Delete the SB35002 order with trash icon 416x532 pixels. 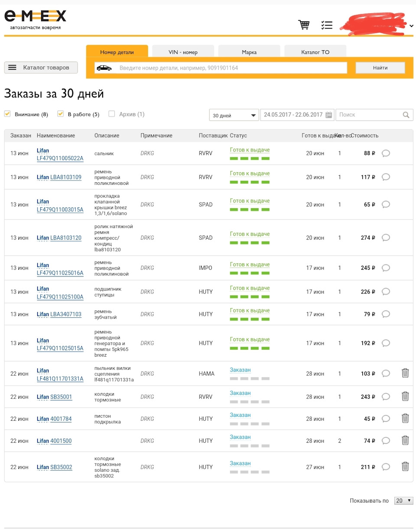point(405,467)
